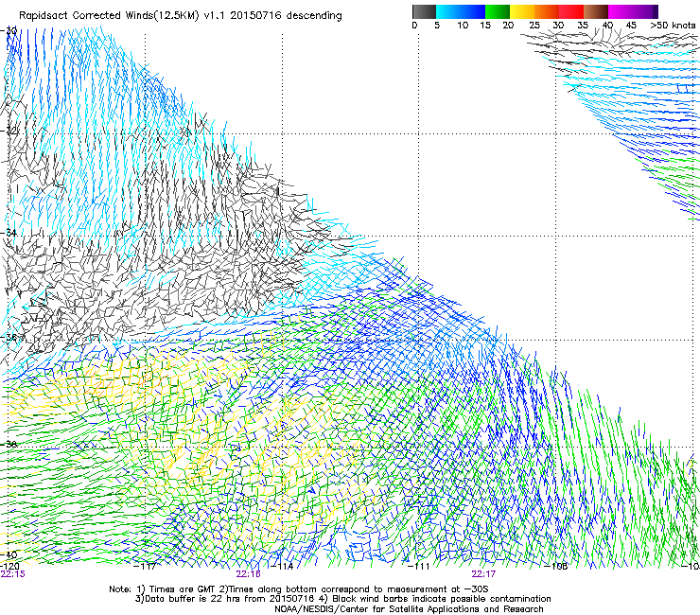Click the cyan-to-blue 5–15 knots legend gradient
Screen dimensions: 700x615
(x=461, y=11)
